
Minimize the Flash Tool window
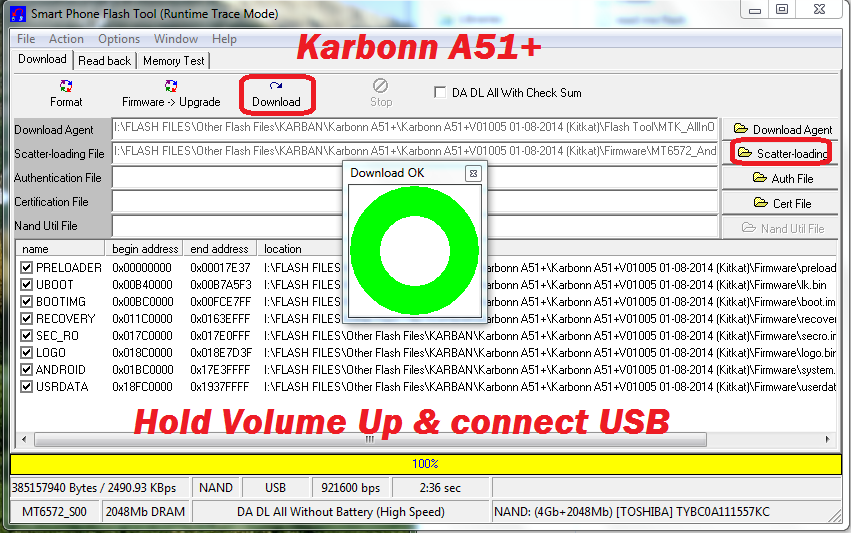point(755,9)
